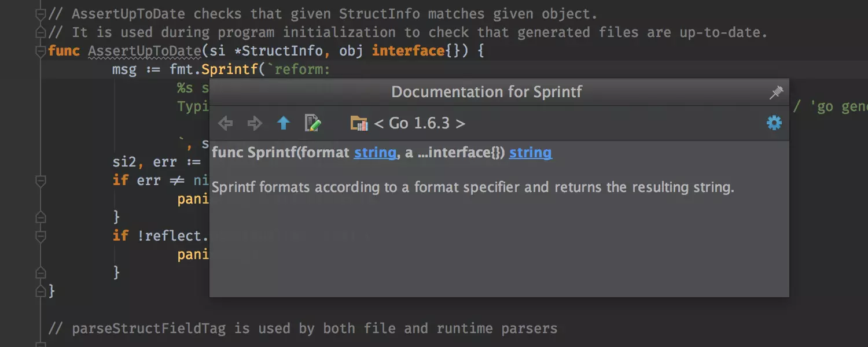Click the Documentation for Sprintf title bar

pyautogui.click(x=486, y=93)
